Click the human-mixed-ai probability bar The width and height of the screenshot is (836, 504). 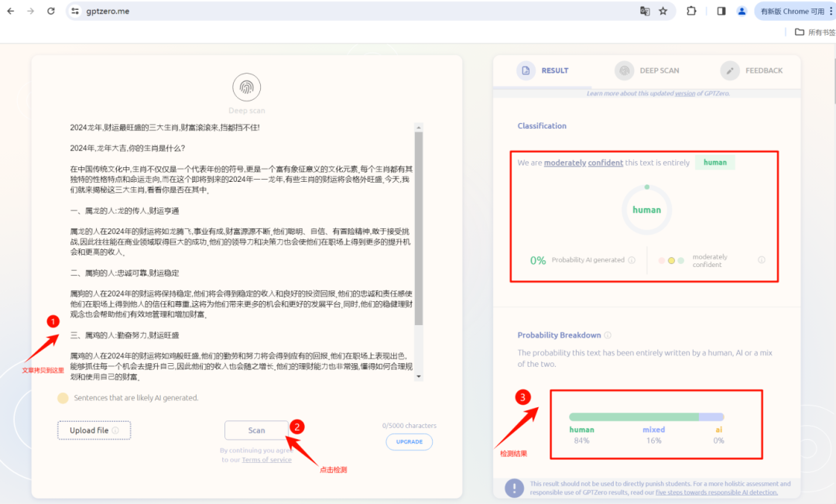646,417
